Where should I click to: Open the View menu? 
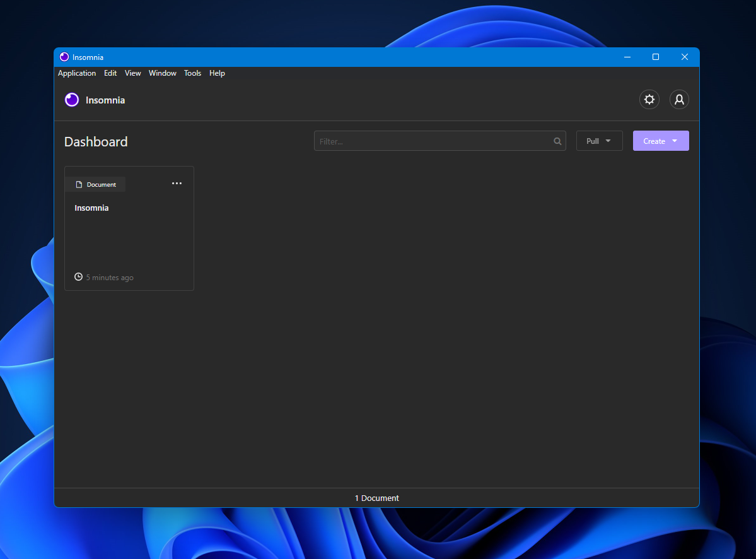point(132,73)
